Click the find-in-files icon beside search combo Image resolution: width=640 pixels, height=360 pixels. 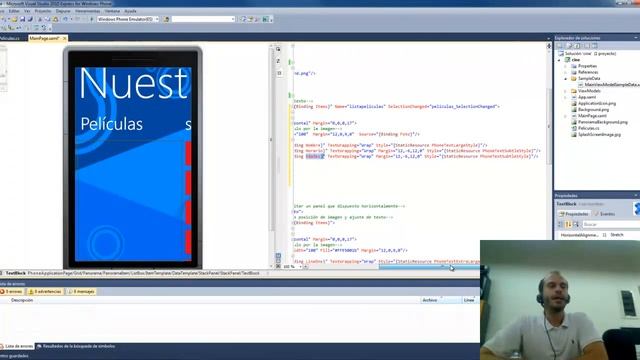click(166, 19)
